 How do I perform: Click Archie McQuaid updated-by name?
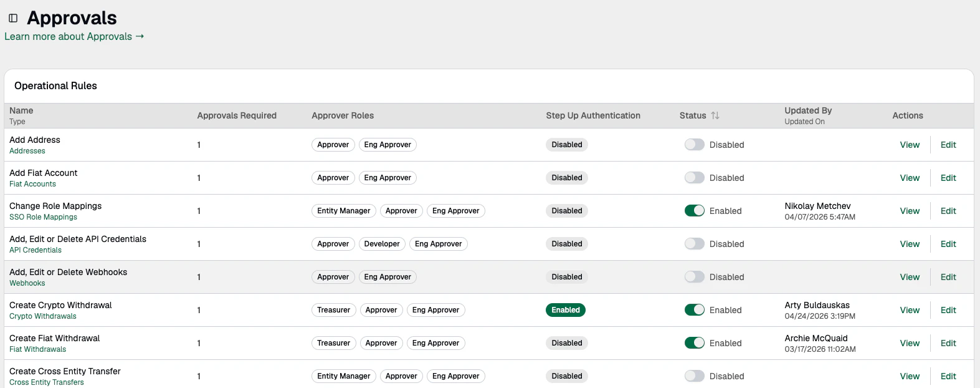click(x=816, y=338)
